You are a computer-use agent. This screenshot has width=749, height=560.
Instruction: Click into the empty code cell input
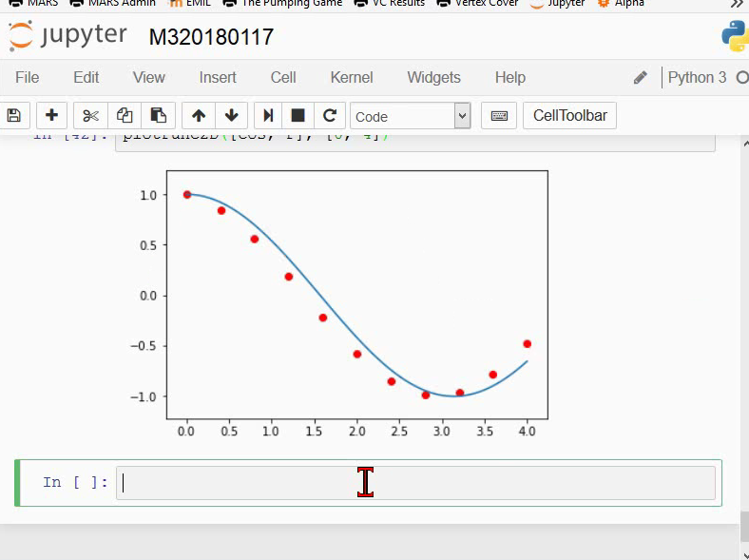(415, 483)
